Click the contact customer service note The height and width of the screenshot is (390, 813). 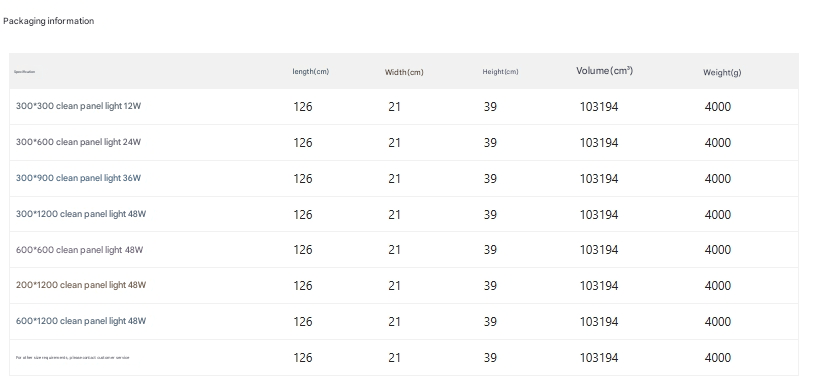point(73,357)
